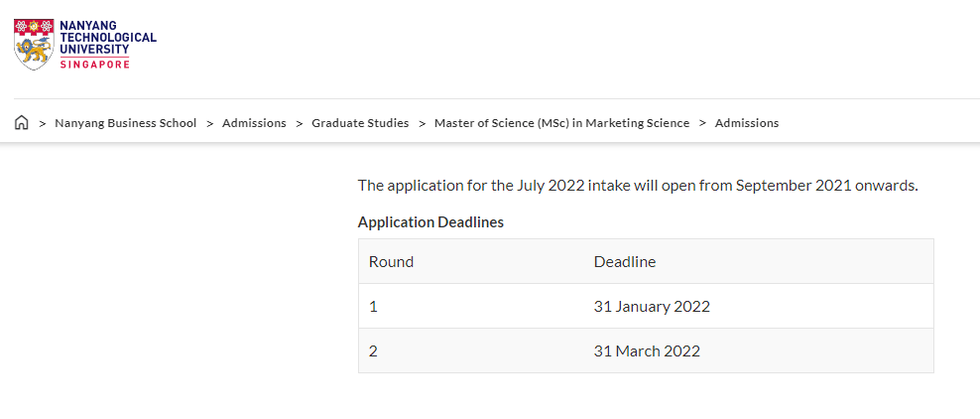Click the Application Deadlines heading
Viewport: 980px width, 419px height.
tap(430, 222)
